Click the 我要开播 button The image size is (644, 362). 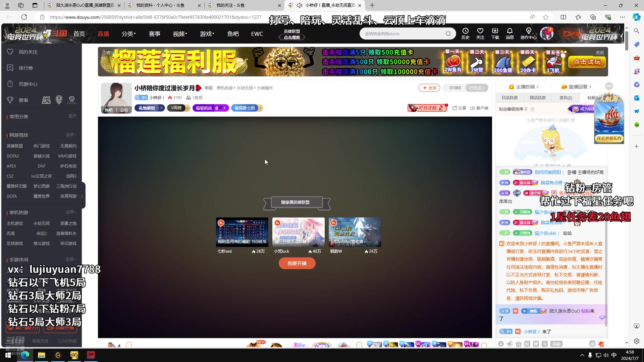[x=297, y=263]
